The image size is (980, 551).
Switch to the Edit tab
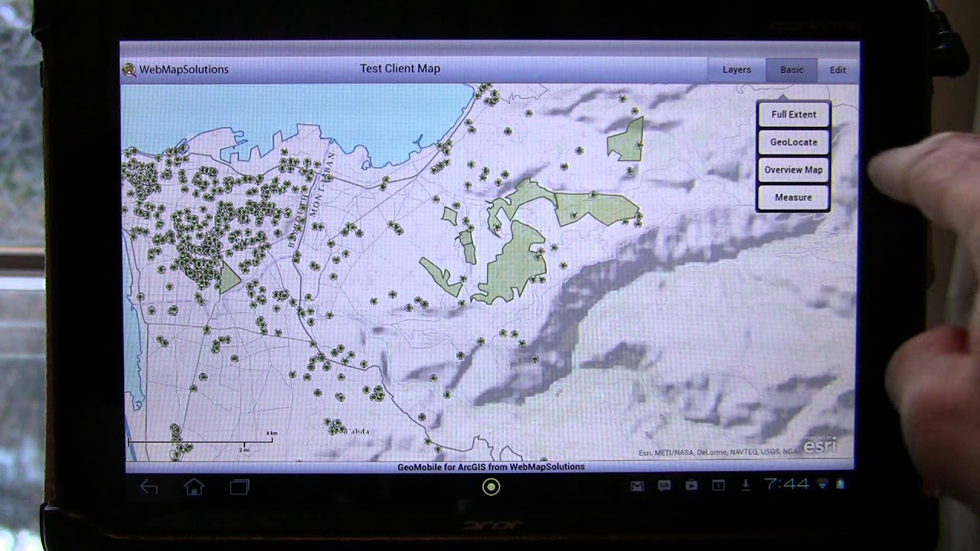tap(838, 70)
